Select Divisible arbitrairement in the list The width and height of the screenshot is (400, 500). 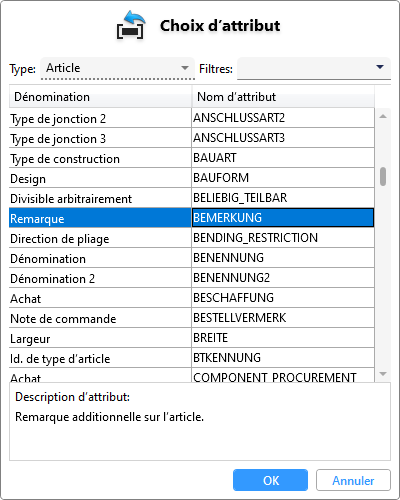click(x=191, y=198)
